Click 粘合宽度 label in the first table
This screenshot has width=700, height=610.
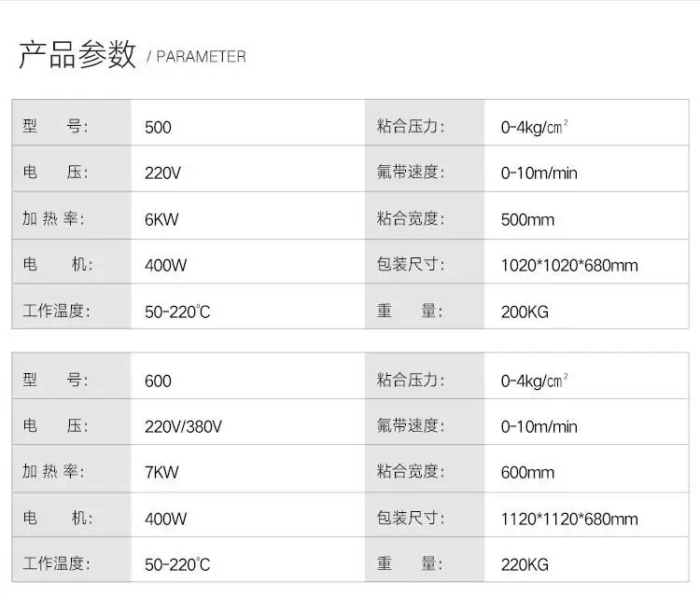tap(411, 218)
